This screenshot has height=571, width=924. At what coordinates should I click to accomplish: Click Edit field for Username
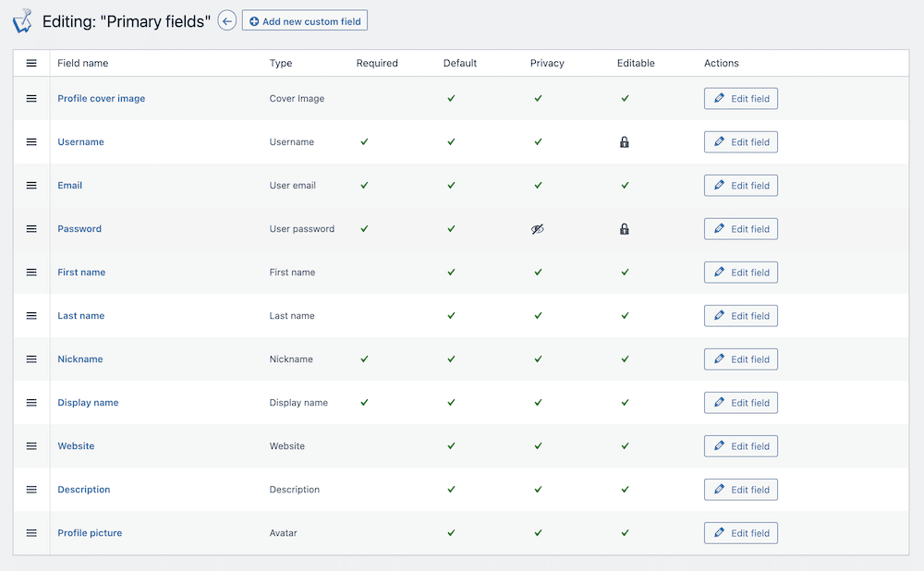pyautogui.click(x=741, y=142)
